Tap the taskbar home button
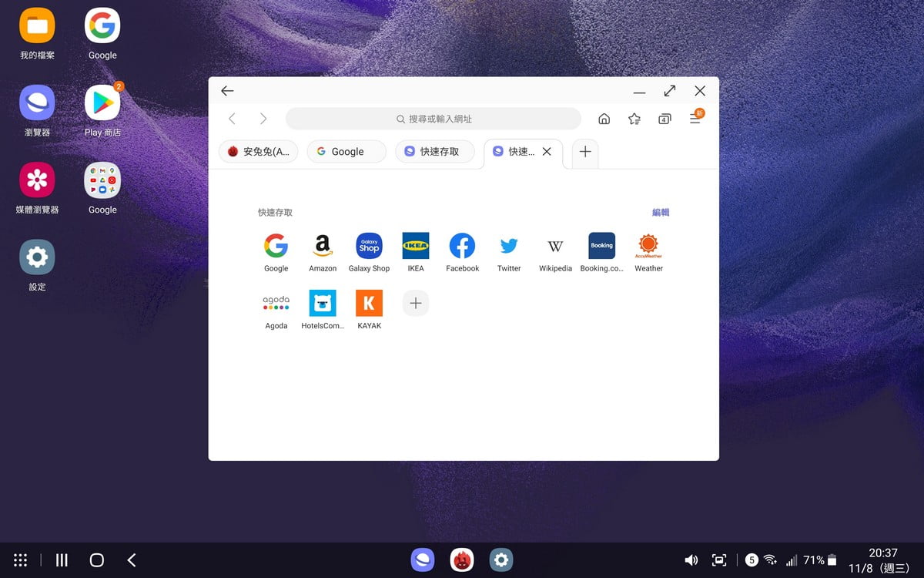 (x=96, y=560)
